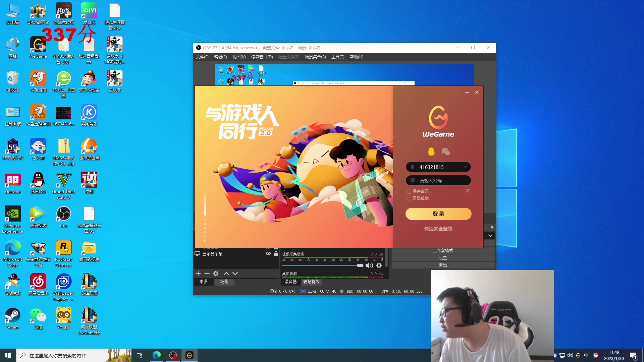The width and height of the screenshot is (644, 362).
Task: Open 酷狗音乐 desktop icon
Action: (x=89, y=115)
